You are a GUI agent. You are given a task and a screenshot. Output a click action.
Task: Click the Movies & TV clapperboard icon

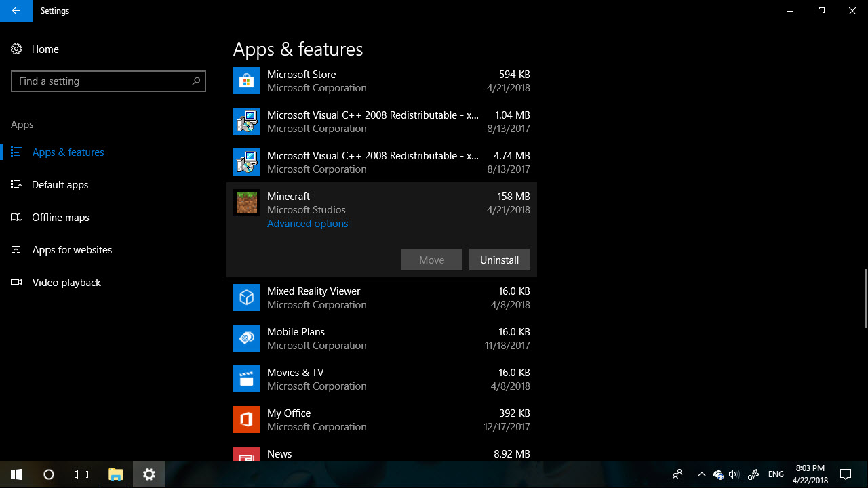(247, 379)
